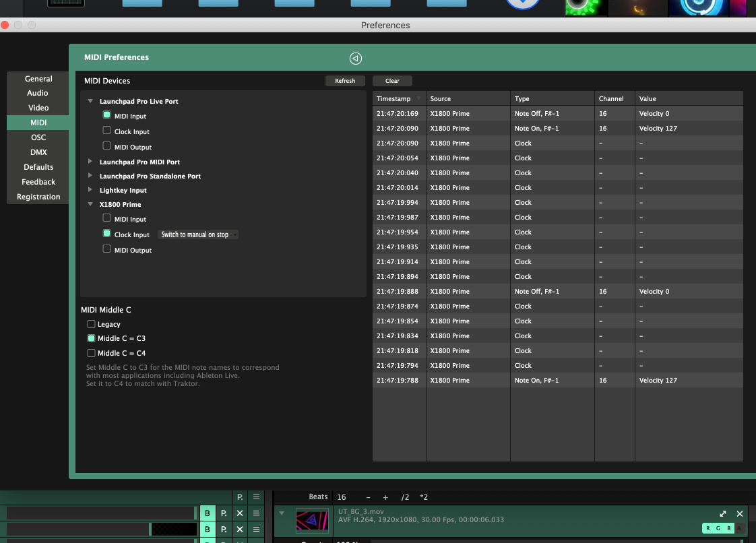Click the minus icon next to Beats
This screenshot has width=756, height=543.
(368, 497)
